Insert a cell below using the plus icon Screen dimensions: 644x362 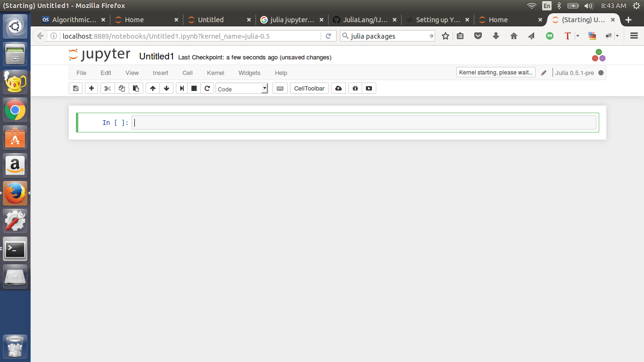(91, 88)
